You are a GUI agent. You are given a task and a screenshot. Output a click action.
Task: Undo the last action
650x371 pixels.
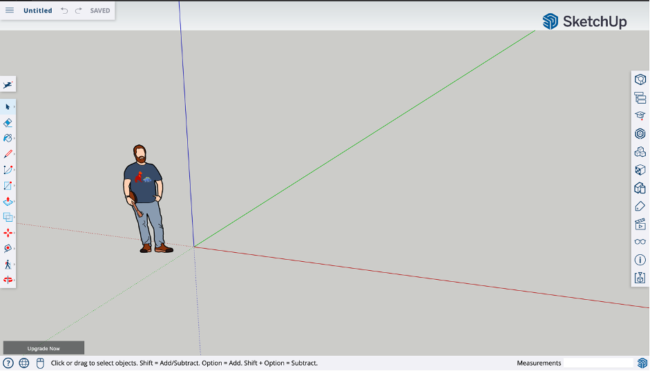[x=64, y=11]
